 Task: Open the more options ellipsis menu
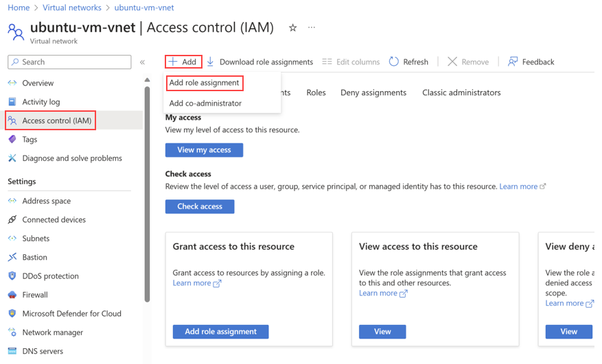[312, 28]
